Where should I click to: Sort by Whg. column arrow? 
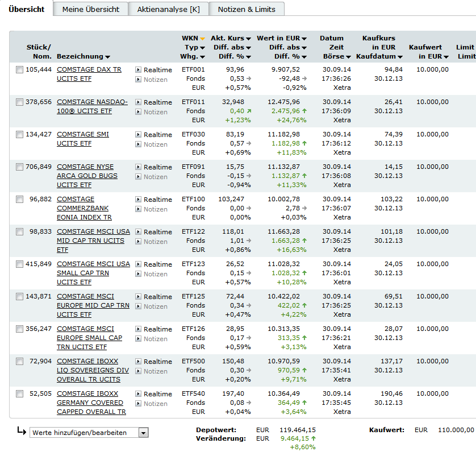coord(202,57)
